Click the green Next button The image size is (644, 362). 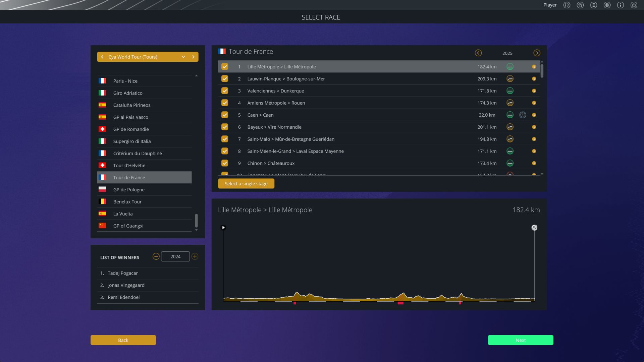click(521, 340)
